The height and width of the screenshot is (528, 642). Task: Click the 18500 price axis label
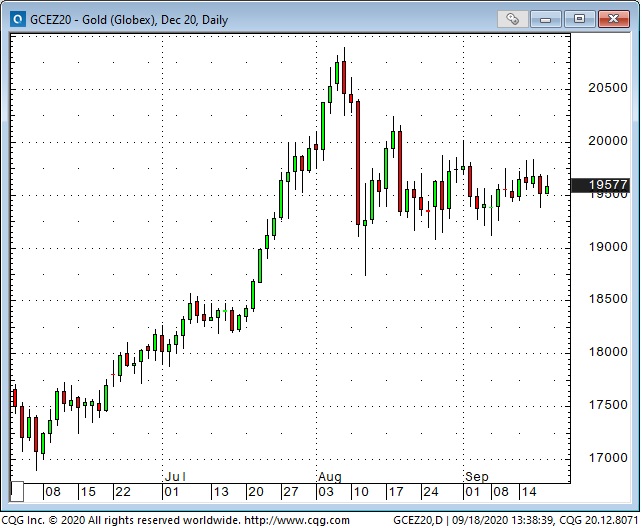click(x=608, y=299)
